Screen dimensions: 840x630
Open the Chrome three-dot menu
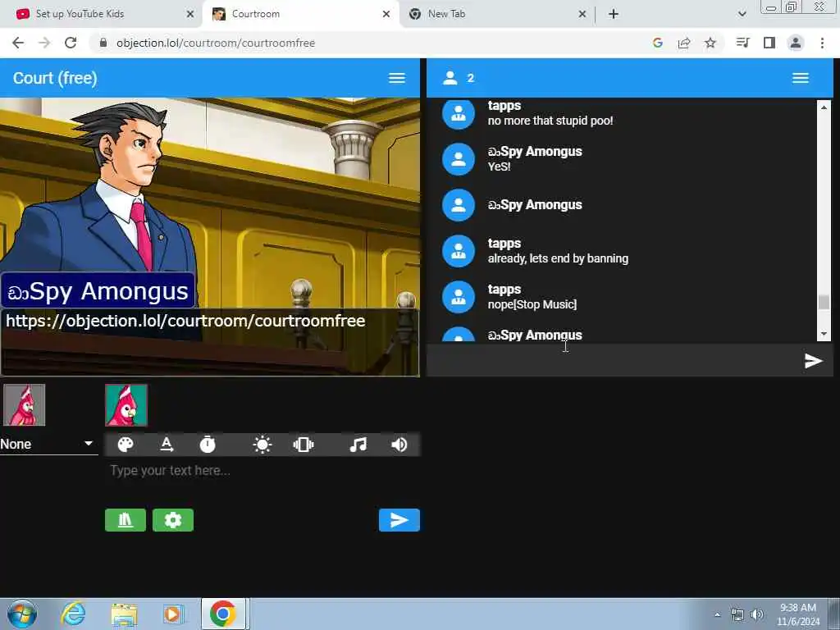pyautogui.click(x=822, y=43)
